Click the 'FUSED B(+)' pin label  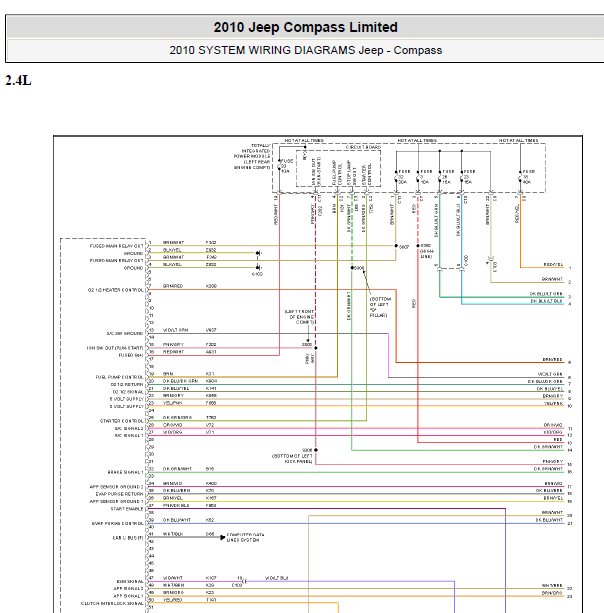[131, 355]
